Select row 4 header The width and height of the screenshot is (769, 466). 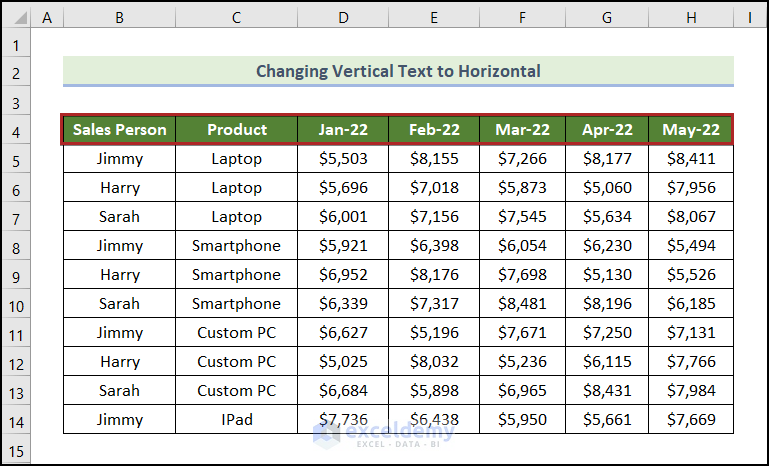pyautogui.click(x=16, y=130)
